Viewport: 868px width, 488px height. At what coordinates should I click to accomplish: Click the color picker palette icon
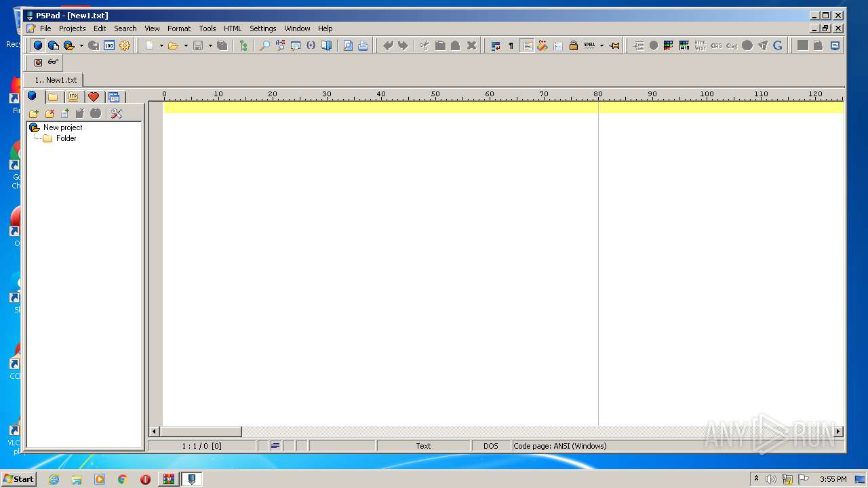[669, 45]
